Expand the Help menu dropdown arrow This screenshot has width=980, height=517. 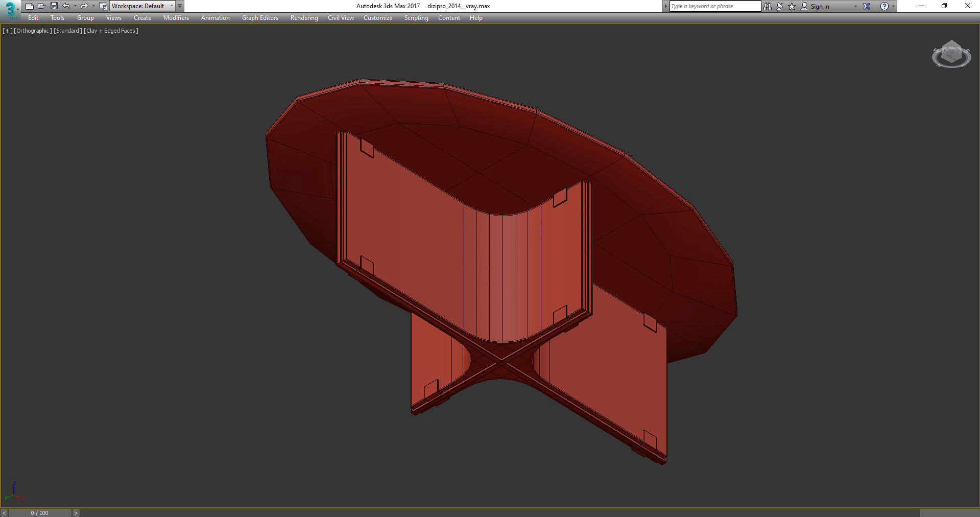(x=893, y=6)
